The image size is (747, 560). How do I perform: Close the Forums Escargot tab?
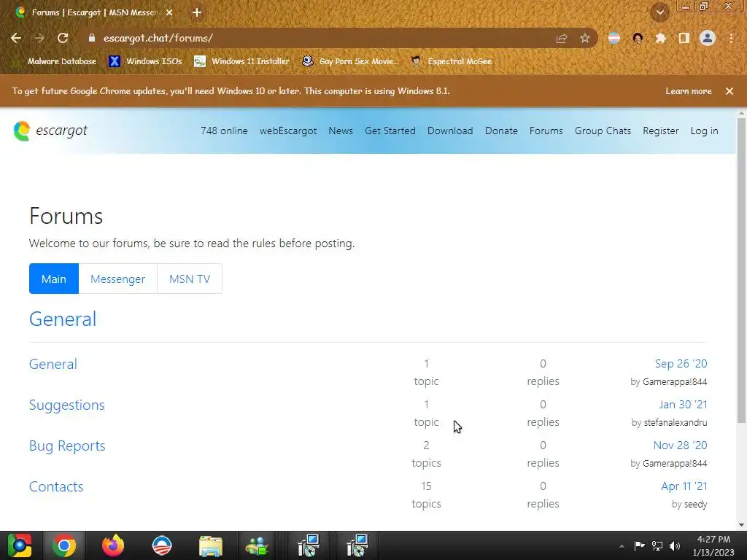(169, 13)
